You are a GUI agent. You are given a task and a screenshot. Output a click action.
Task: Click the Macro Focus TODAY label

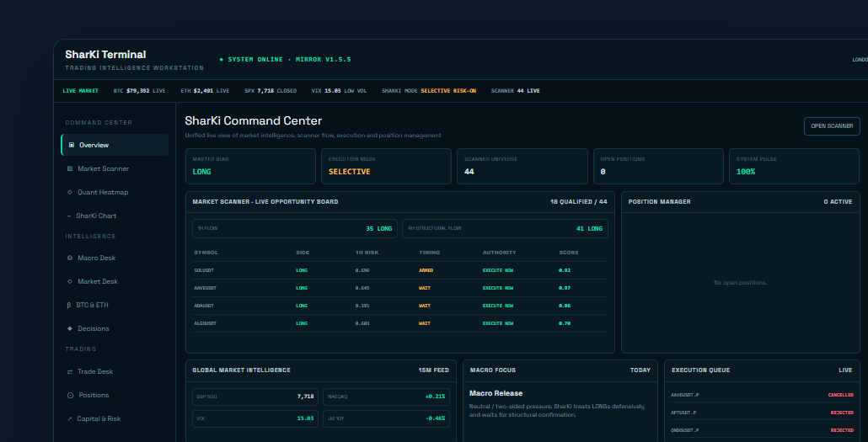click(x=640, y=370)
